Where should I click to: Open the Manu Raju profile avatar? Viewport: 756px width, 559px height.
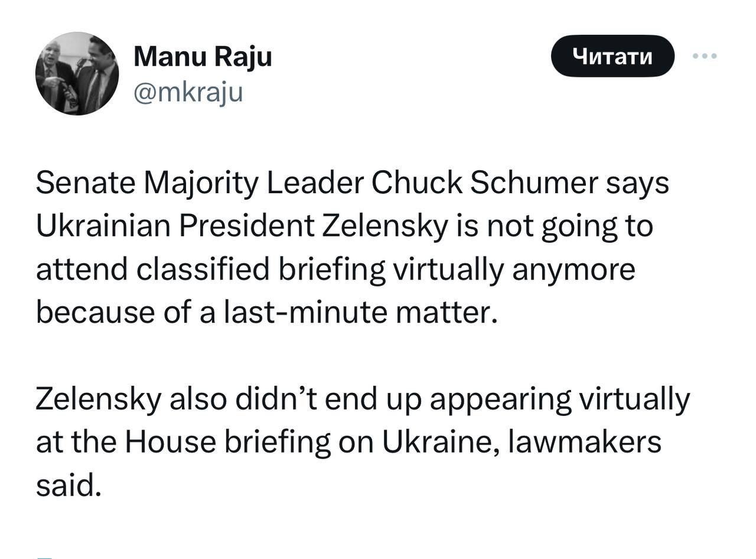[77, 73]
